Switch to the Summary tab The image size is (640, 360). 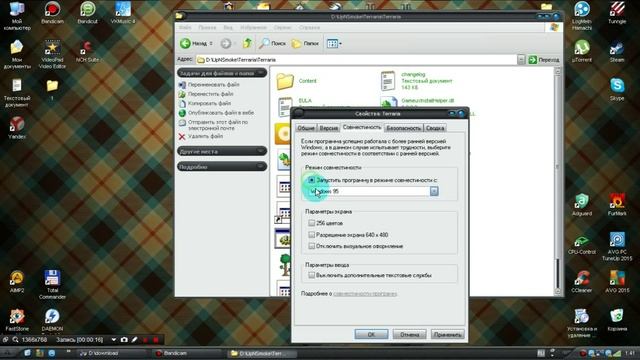(435, 128)
